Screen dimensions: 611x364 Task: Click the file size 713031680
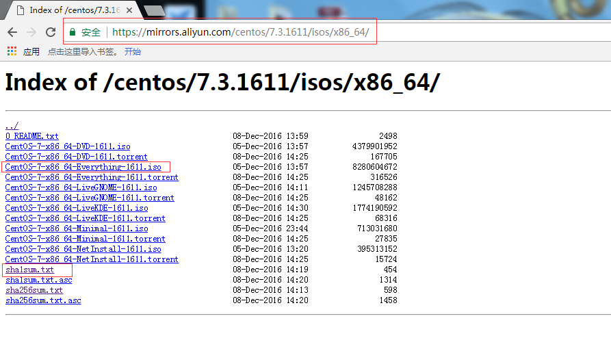point(377,229)
